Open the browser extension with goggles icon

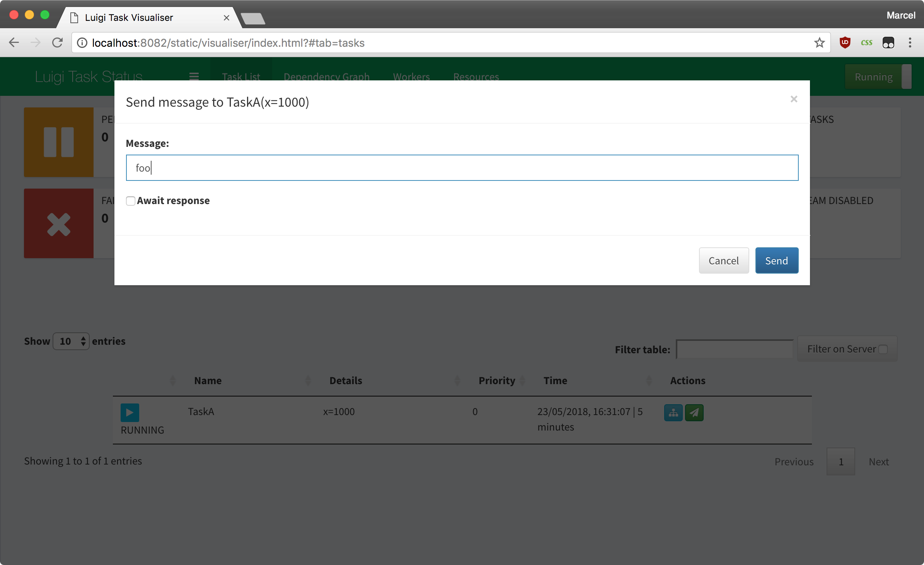[x=888, y=43]
